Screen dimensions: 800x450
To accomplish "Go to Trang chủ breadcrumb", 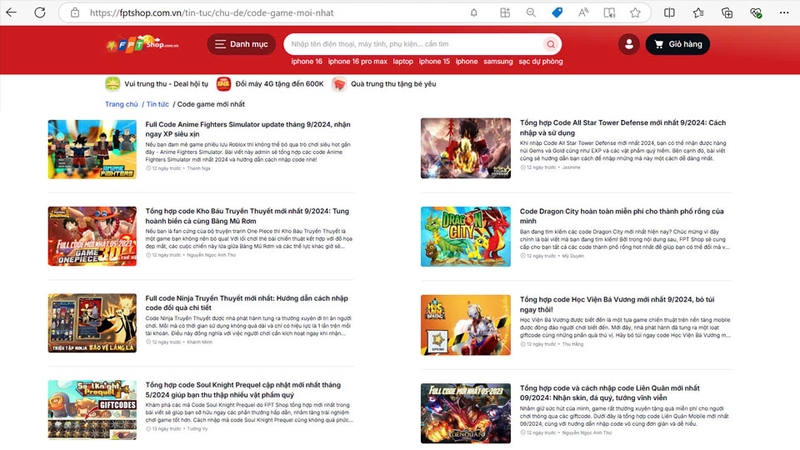I will point(121,104).
